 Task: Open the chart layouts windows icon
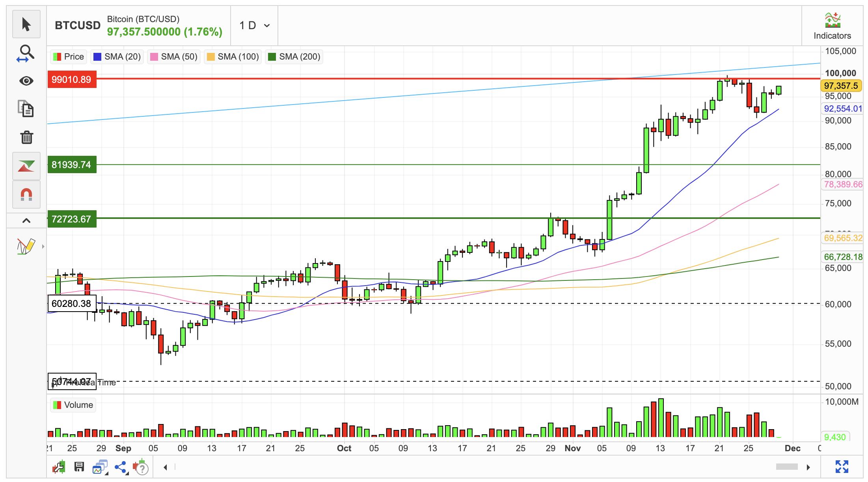point(101,467)
